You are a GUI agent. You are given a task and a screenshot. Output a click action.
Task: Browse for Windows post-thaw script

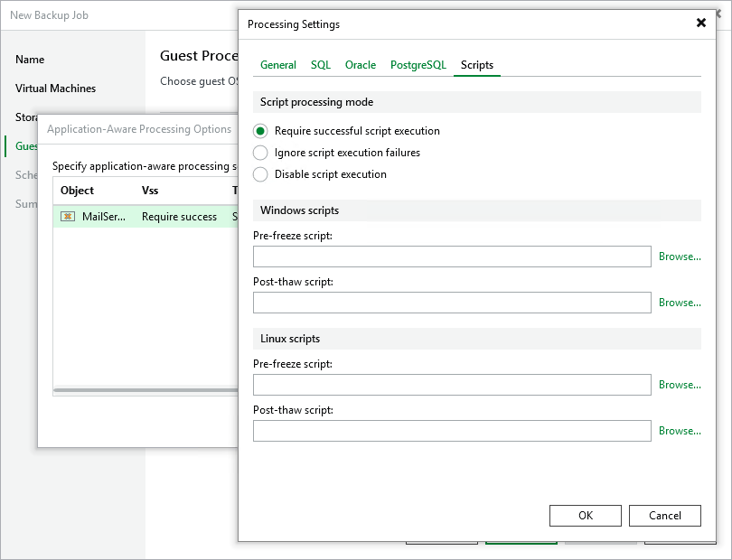point(680,303)
